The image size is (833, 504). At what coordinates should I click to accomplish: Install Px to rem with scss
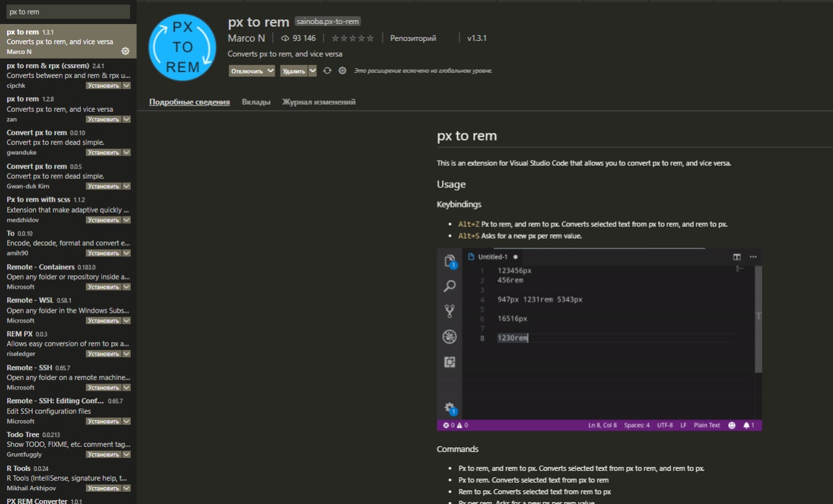point(103,220)
